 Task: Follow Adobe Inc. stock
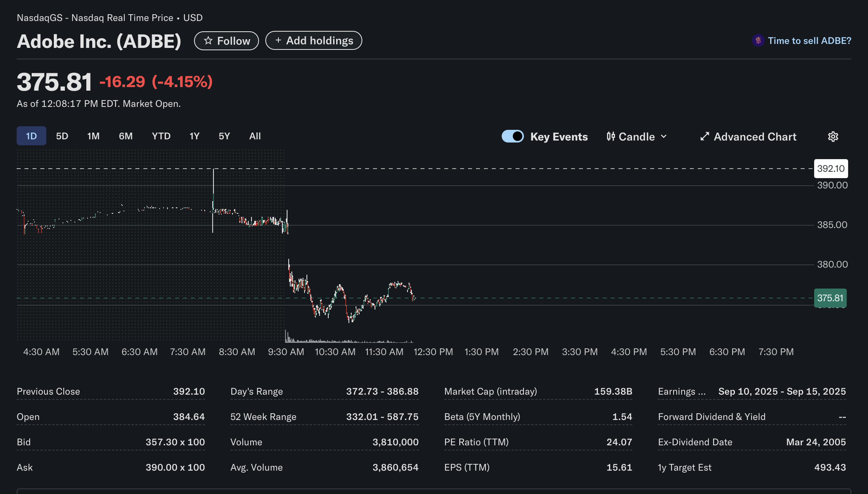click(x=227, y=41)
